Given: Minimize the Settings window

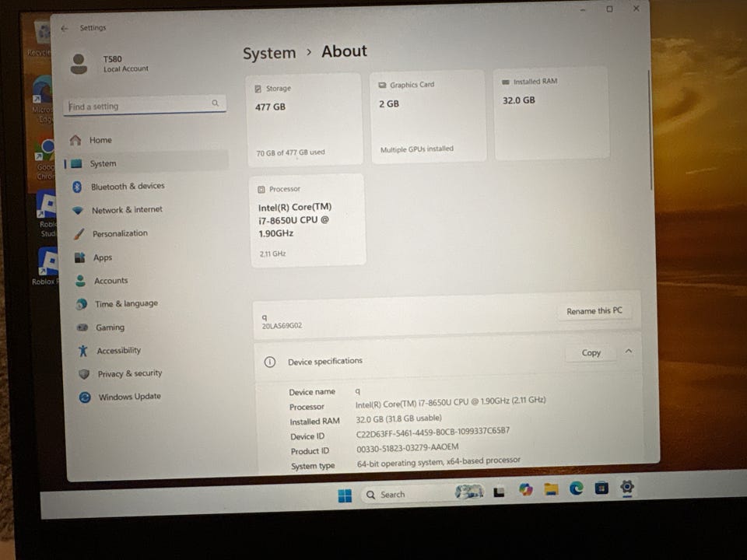Looking at the screenshot, I should click(583, 9).
